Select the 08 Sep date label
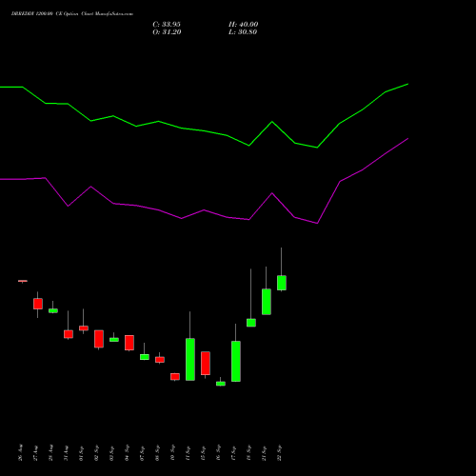This screenshot has width=476, height=476. click(x=158, y=453)
